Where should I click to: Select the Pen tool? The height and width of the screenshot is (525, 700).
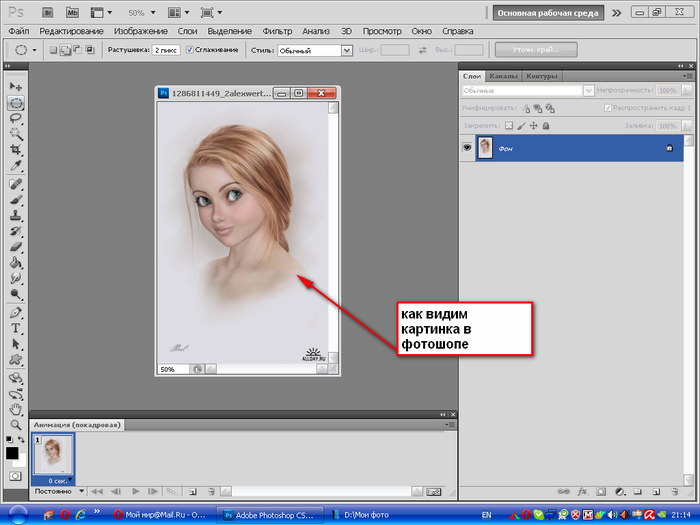coord(16,312)
